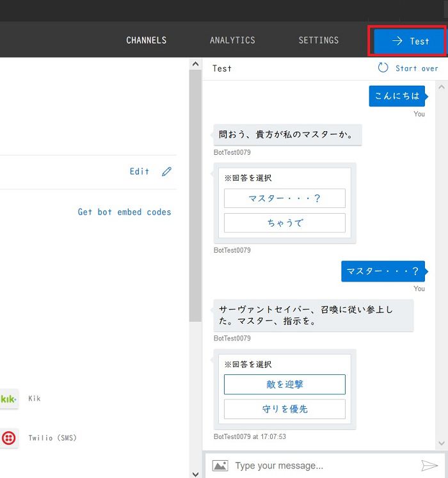Click the Type your message input field

[320, 466]
